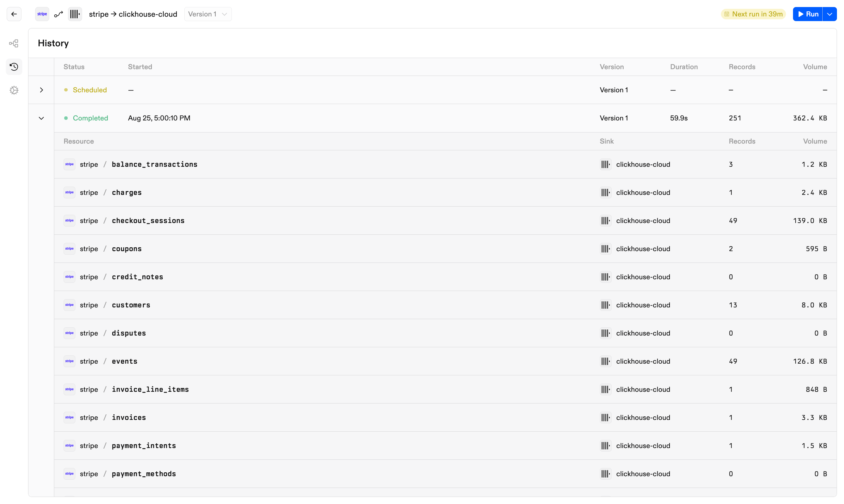Select the disputes resource name
This screenshot has width=844, height=504.
click(129, 333)
